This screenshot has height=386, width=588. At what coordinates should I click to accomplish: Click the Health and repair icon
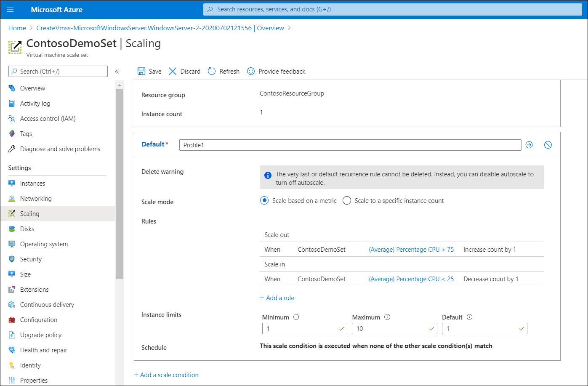coord(12,350)
